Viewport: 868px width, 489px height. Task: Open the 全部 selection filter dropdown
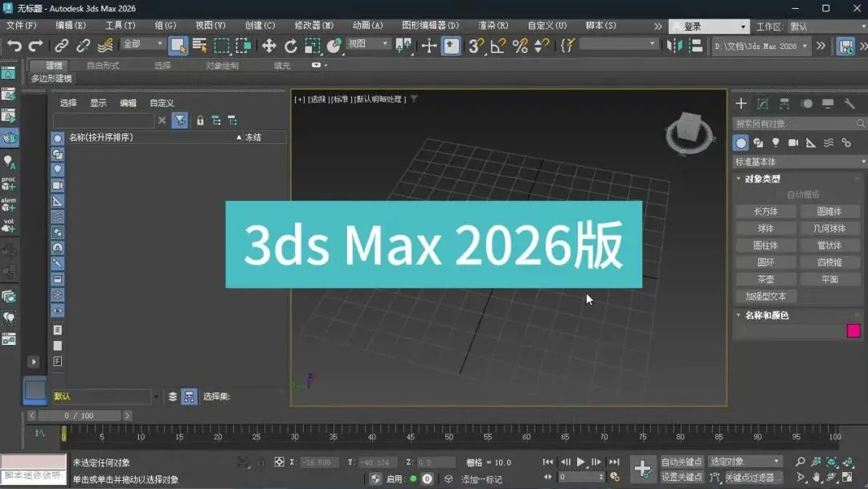point(143,43)
